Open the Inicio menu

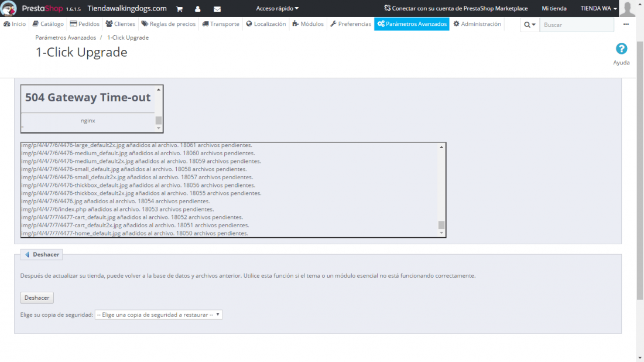coord(15,24)
